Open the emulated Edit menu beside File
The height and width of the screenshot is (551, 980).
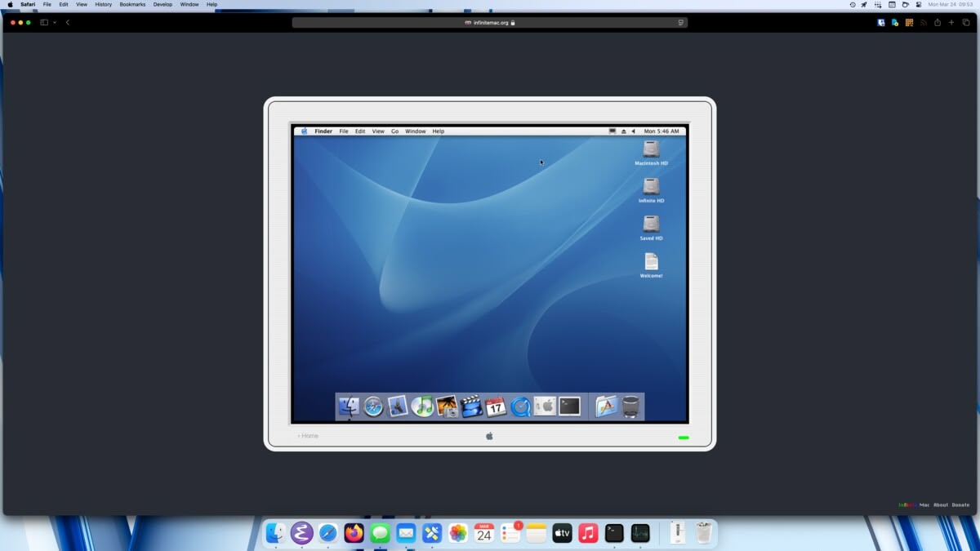[x=360, y=131]
